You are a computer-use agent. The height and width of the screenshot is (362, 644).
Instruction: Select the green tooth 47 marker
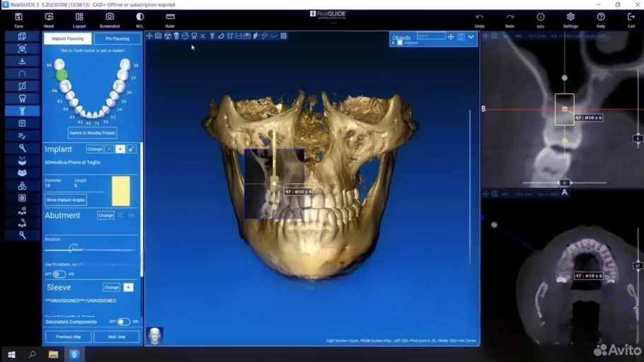[x=62, y=75]
